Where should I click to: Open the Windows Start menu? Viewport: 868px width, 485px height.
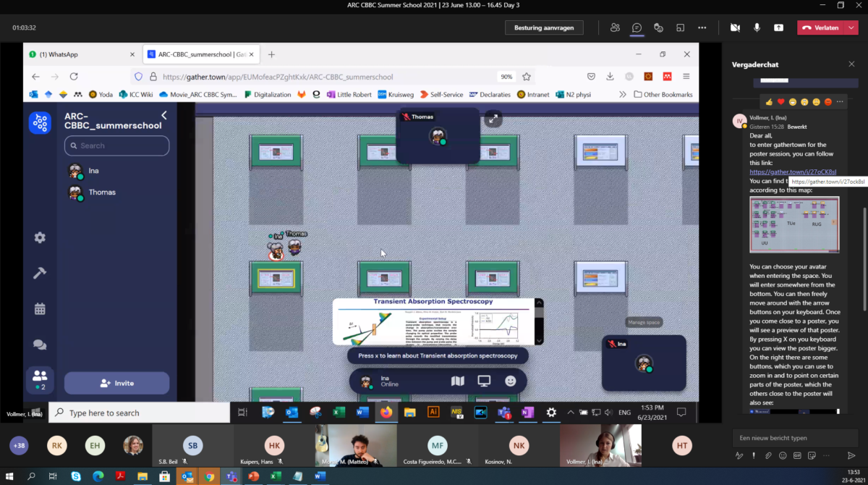click(x=9, y=476)
